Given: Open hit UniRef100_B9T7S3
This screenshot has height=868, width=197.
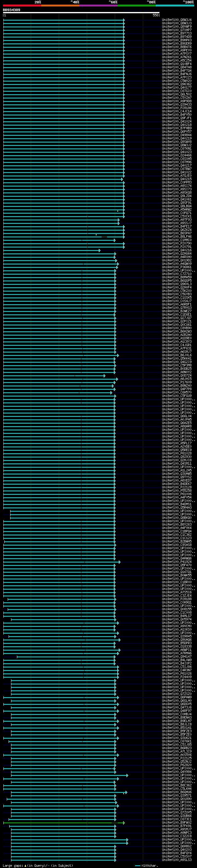Looking at the screenshot, I should (177, 34).
